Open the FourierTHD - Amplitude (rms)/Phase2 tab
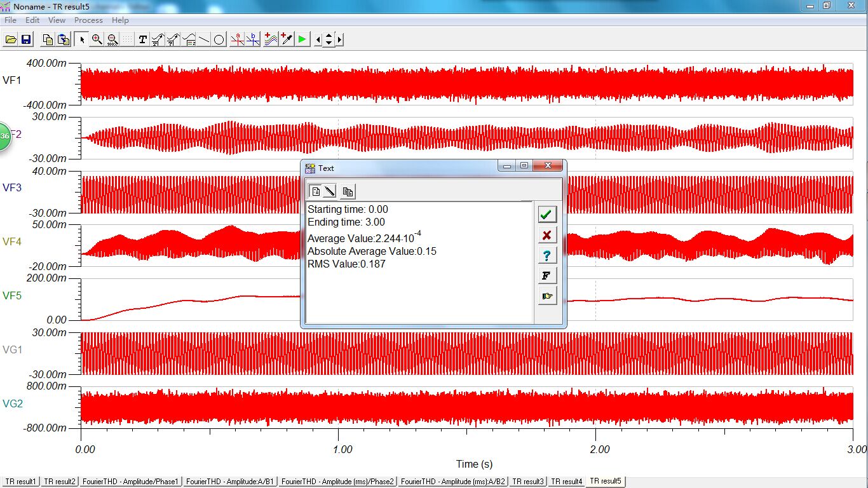 [x=338, y=482]
